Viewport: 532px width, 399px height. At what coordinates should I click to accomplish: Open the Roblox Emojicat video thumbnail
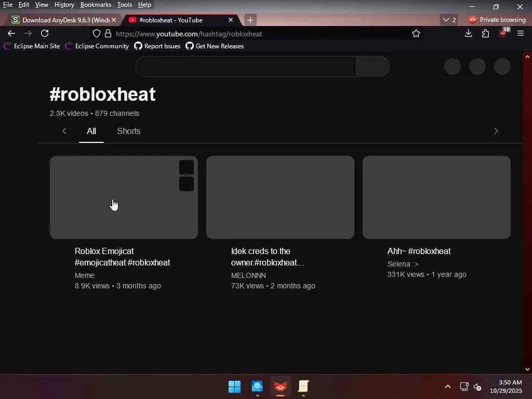(x=124, y=197)
